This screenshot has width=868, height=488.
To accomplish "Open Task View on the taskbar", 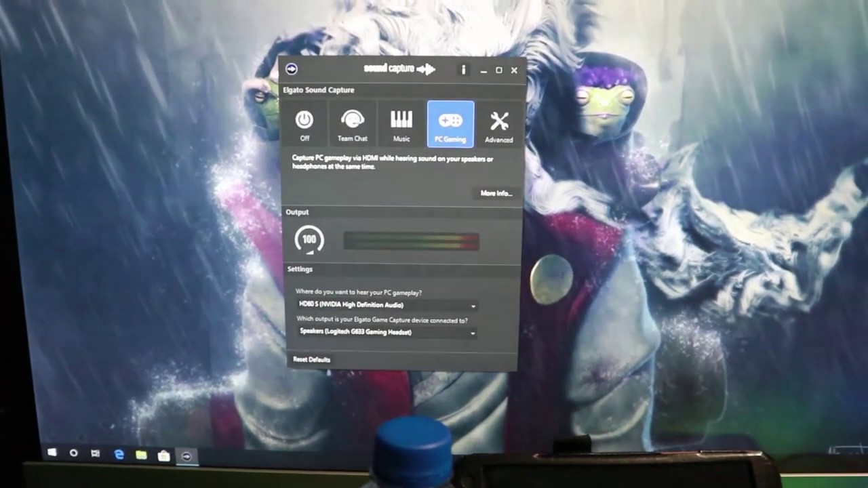I will click(x=96, y=453).
